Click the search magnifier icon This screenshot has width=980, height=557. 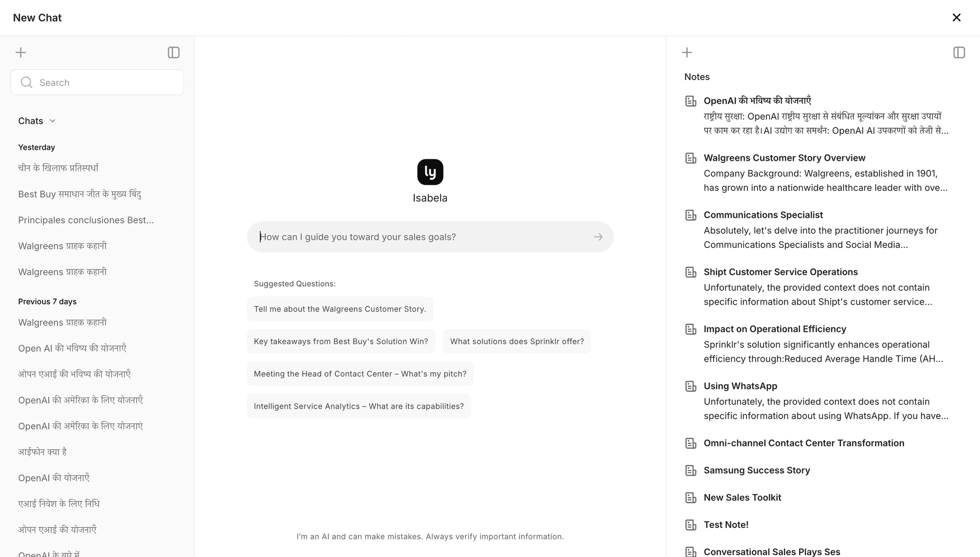pos(27,82)
